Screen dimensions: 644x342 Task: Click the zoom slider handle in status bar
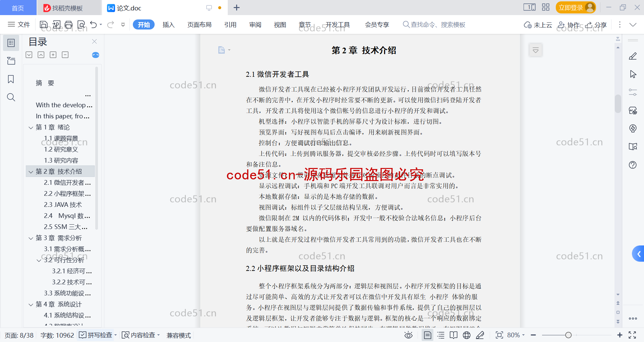568,335
